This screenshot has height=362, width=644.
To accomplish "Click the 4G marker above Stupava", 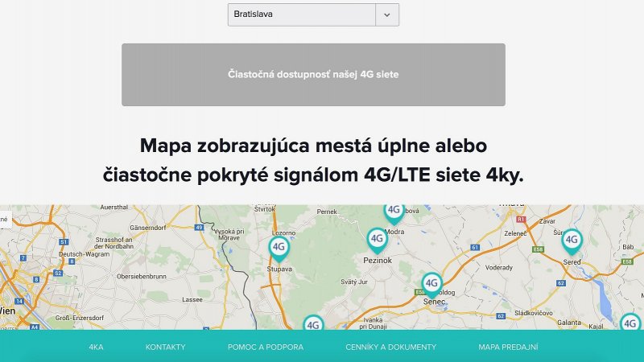I will [279, 247].
